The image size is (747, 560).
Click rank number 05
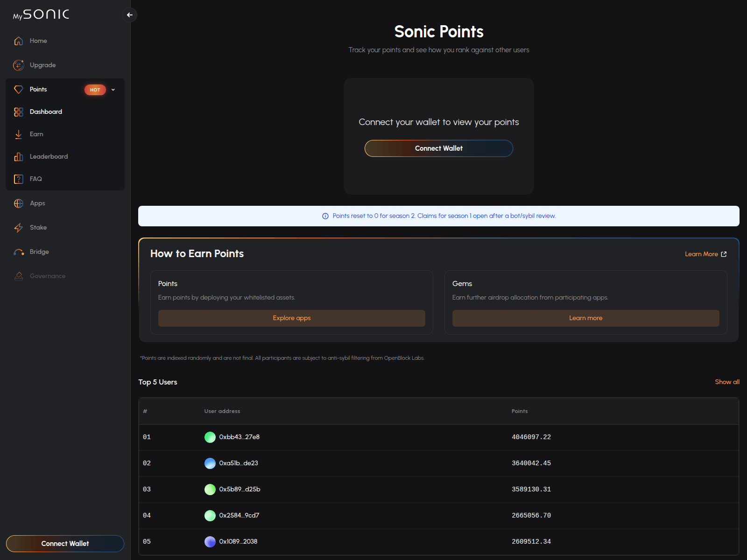pos(147,542)
